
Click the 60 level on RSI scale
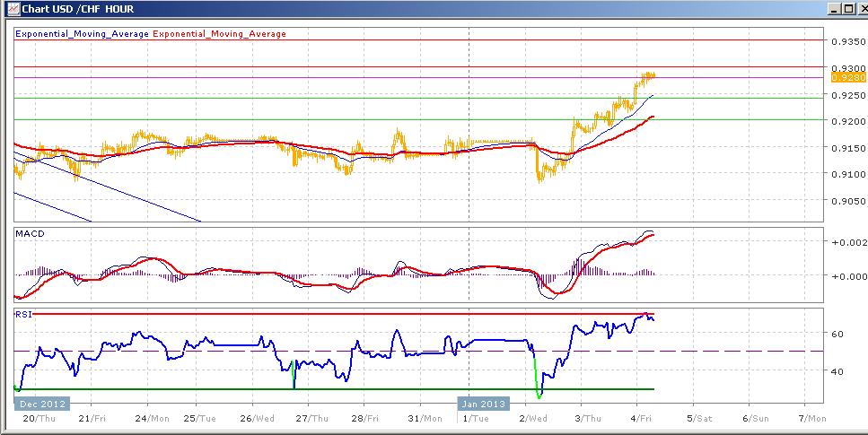[837, 334]
